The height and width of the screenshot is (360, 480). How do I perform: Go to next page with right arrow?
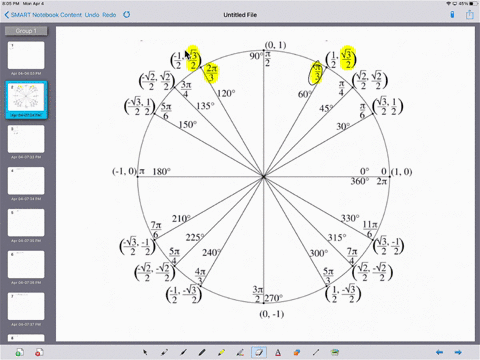(458, 352)
